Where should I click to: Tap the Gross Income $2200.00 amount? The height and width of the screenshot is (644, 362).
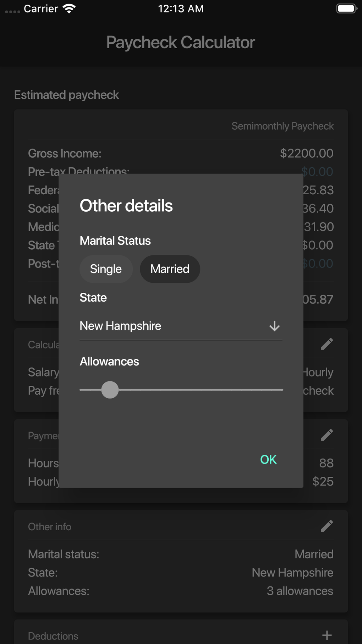point(307,153)
